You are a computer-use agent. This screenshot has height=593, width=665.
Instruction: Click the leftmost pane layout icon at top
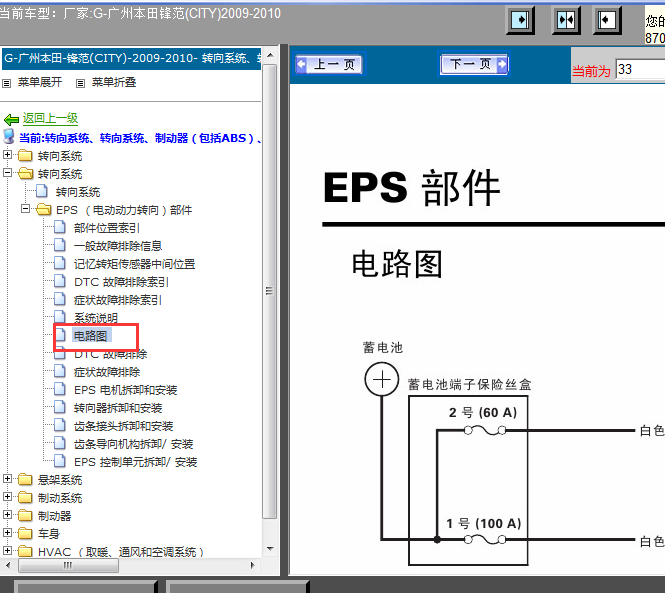click(x=521, y=20)
